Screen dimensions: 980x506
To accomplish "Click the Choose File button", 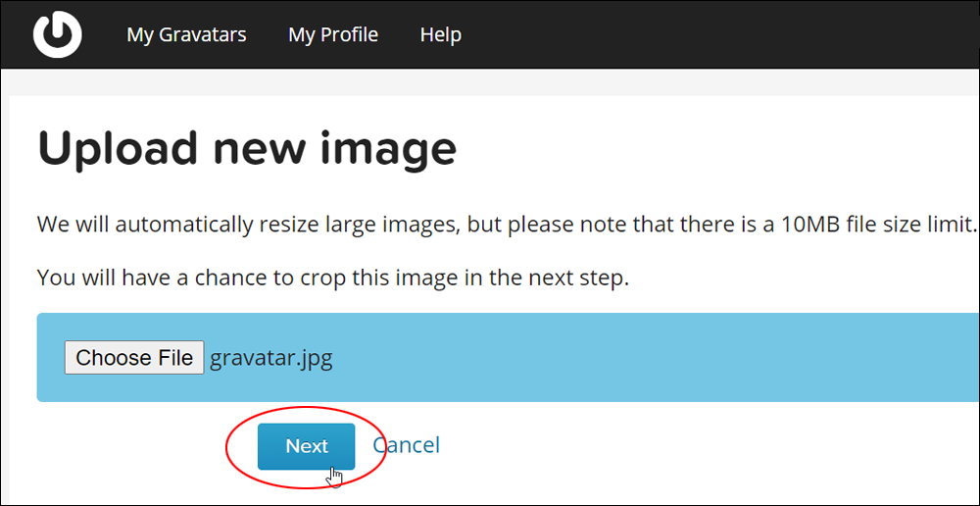I will 134,358.
